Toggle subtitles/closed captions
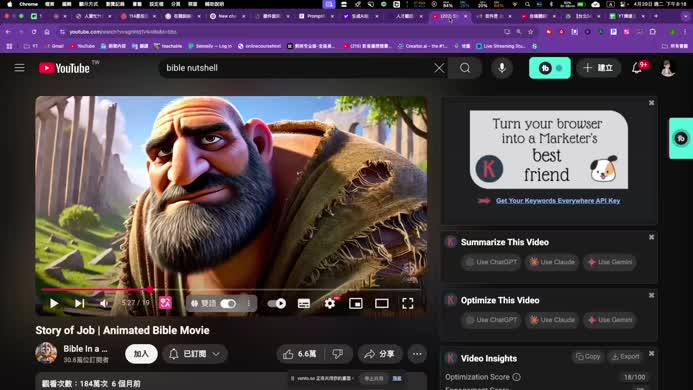This screenshot has width=693, height=390. [304, 303]
